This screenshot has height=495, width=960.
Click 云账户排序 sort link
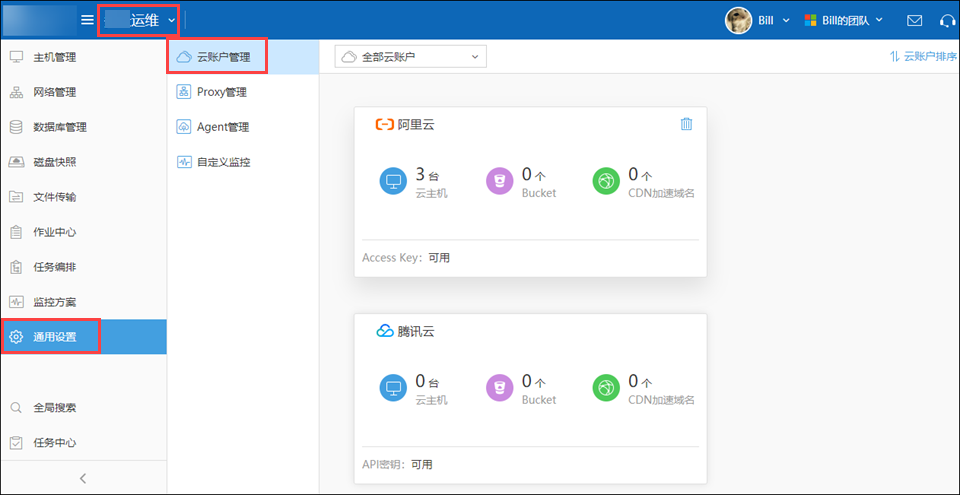(924, 57)
